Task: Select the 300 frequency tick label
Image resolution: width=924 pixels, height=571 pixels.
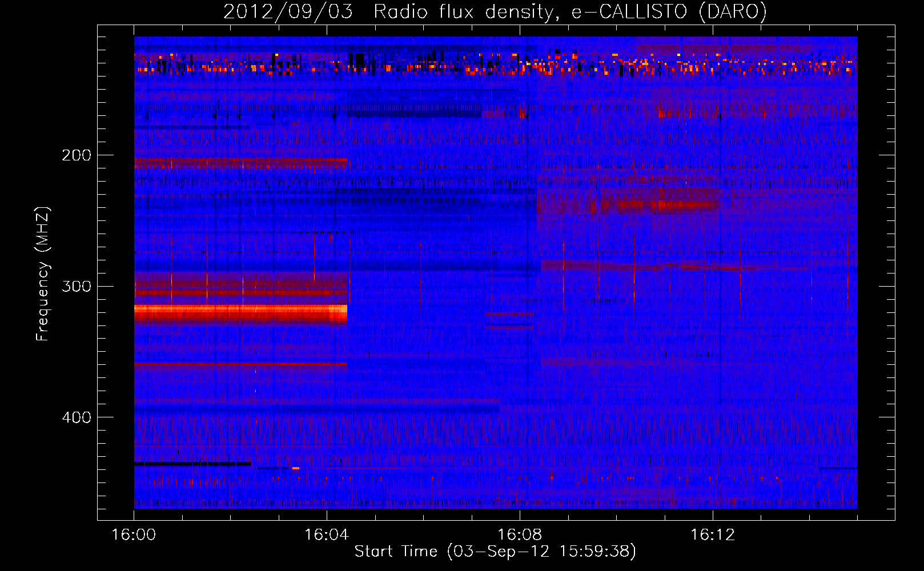Action: 77,286
